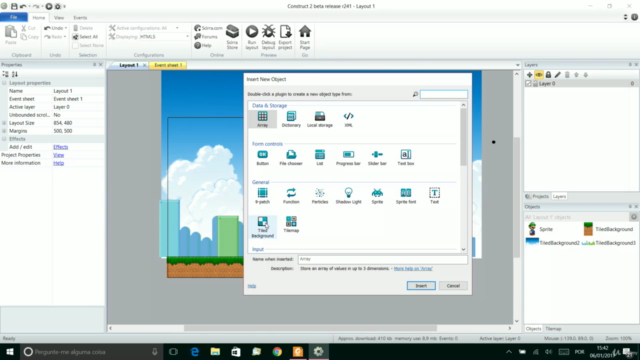640x360 pixels.
Task: Toggle Layer 0 visibility checkbox
Action: [529, 83]
